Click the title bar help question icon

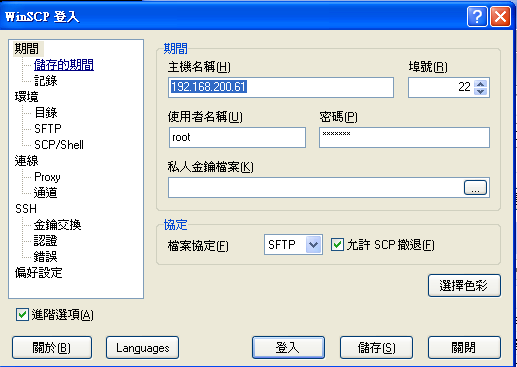click(x=477, y=16)
